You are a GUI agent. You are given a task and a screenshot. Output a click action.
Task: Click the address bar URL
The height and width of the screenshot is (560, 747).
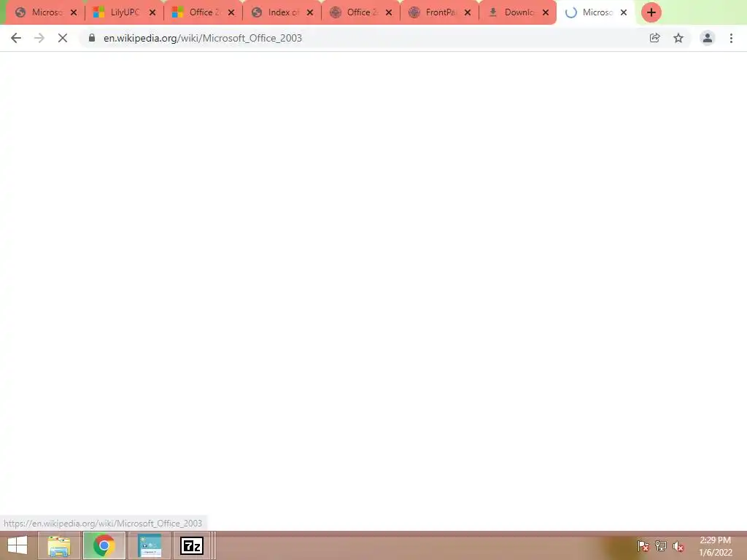203,38
